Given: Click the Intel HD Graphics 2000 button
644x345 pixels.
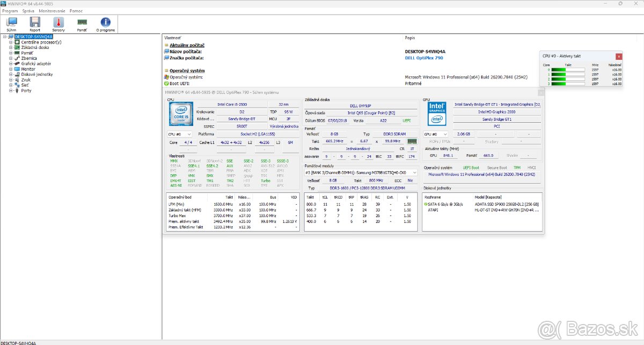Looking at the screenshot, I should coord(497,112).
